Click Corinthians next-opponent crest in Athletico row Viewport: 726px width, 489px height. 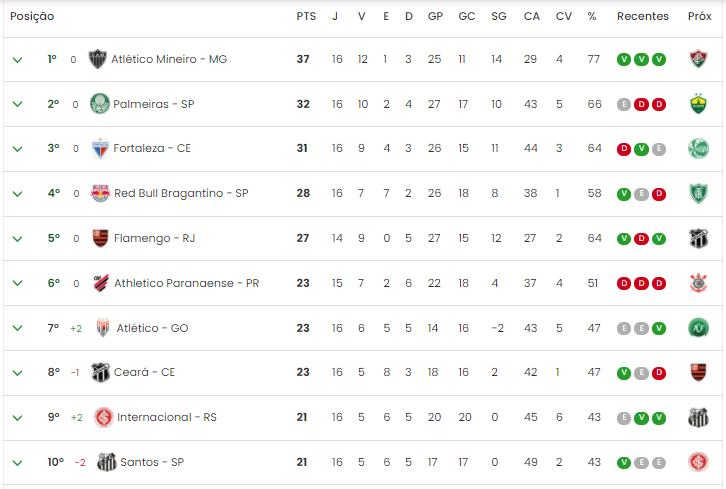coord(698,283)
